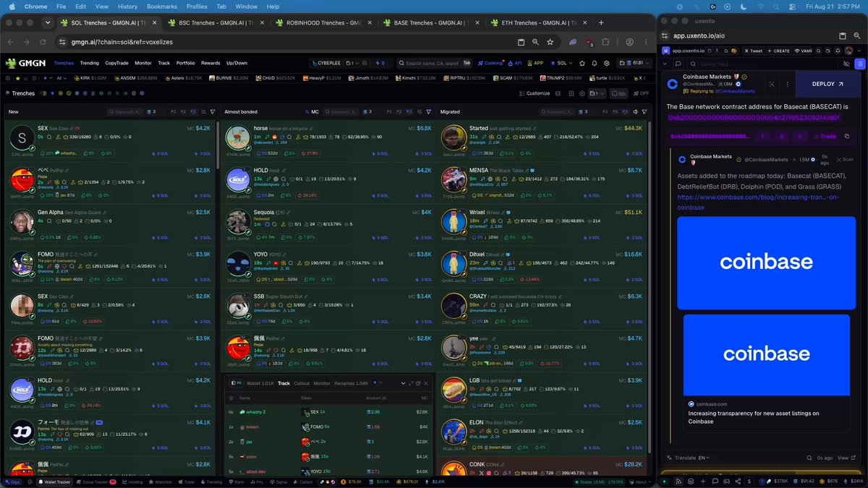868x488 pixels.
Task: Click the DEPLOY button in uxento
Action: [827, 84]
